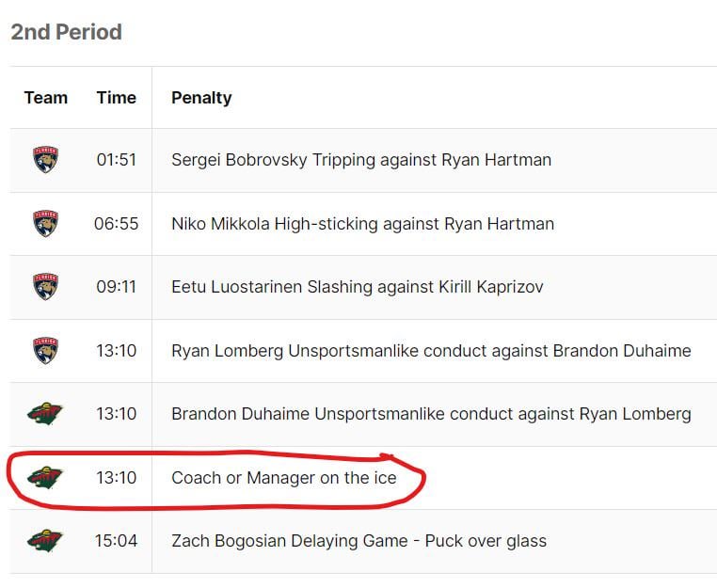
Task: Select the Penalty column header
Action: (201, 98)
